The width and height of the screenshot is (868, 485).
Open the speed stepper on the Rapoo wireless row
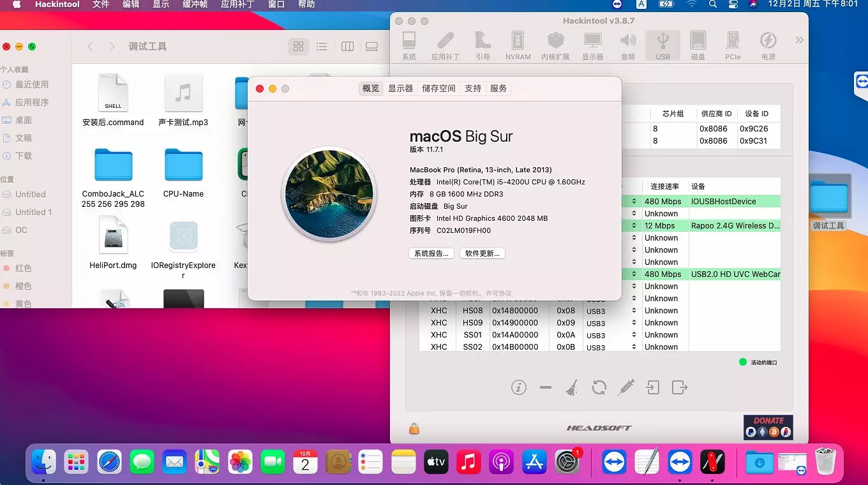point(632,225)
